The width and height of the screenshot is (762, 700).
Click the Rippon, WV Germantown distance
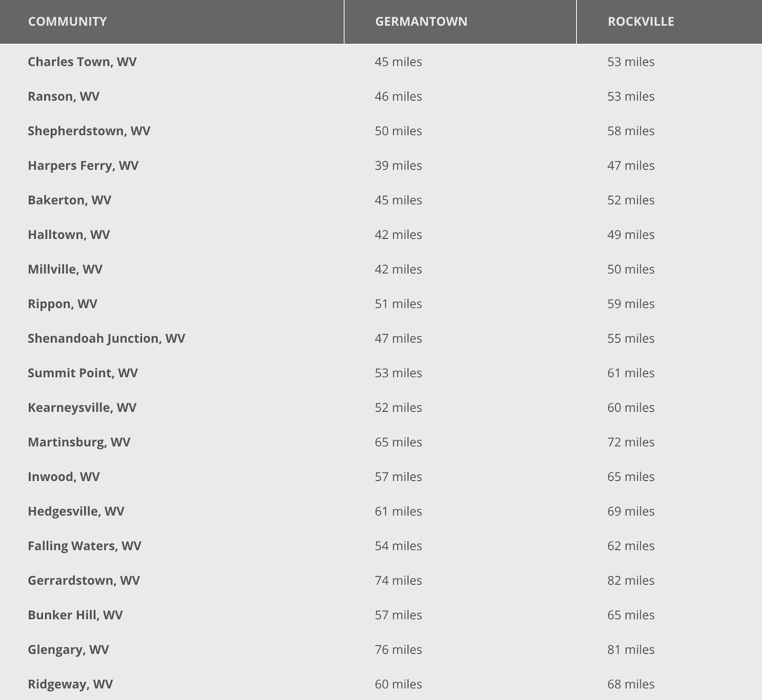398,304
